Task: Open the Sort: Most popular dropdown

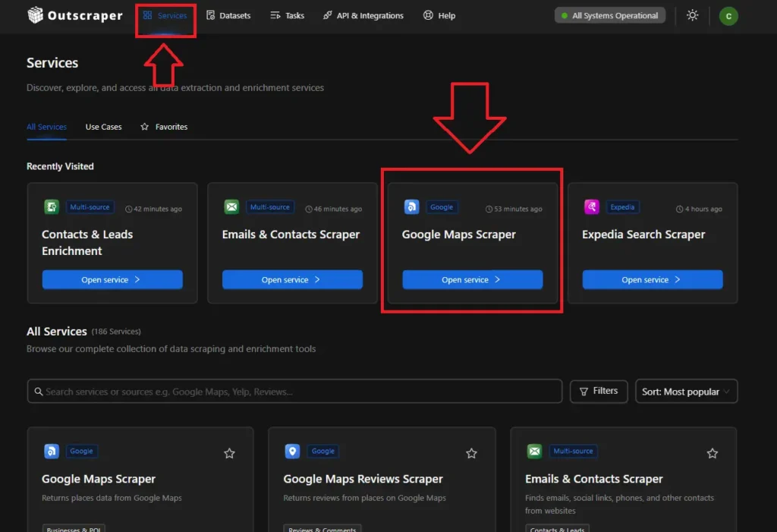Action: [686, 391]
